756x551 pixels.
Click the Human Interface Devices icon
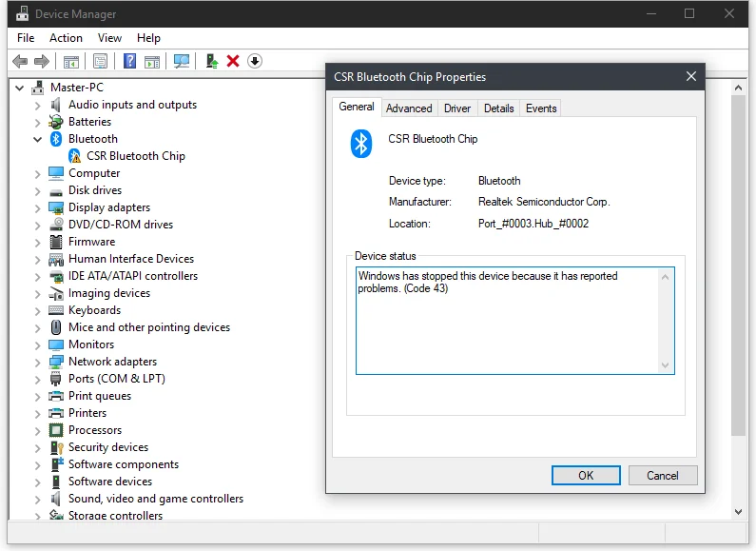click(x=56, y=259)
